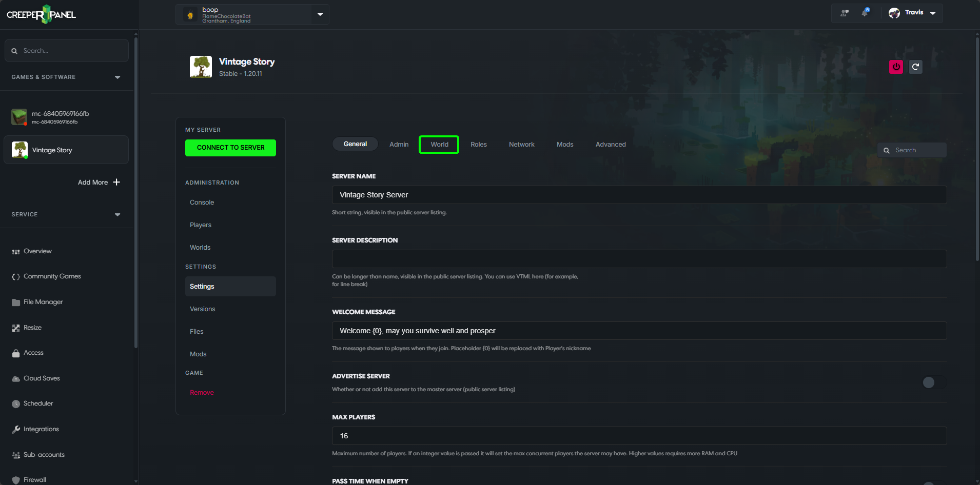Click the sidebar Search input
The width and height of the screenshot is (980, 485).
click(67, 51)
